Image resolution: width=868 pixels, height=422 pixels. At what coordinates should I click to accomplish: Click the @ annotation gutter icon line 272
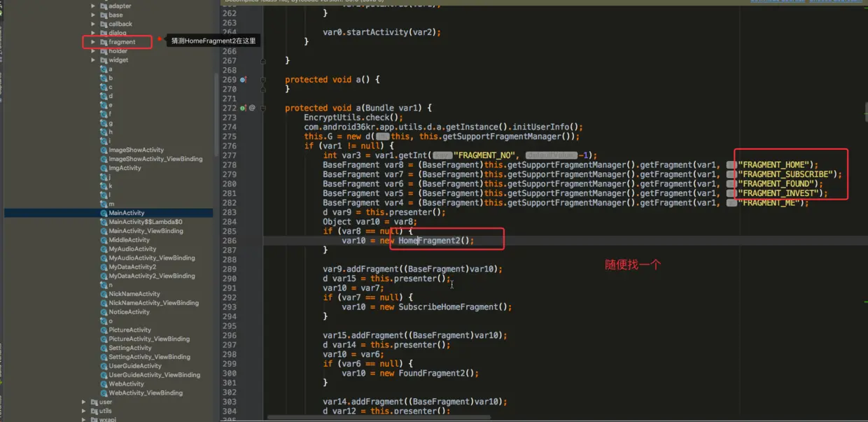[x=252, y=108]
